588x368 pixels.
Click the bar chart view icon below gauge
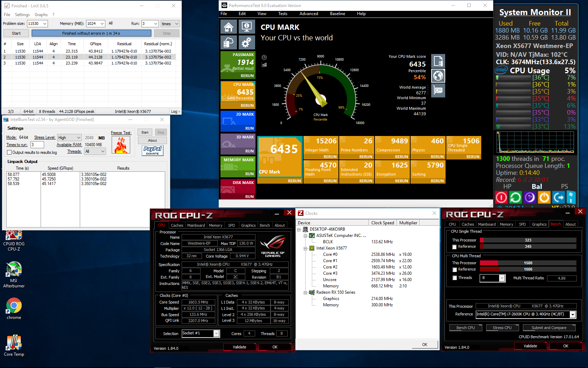coord(264,64)
